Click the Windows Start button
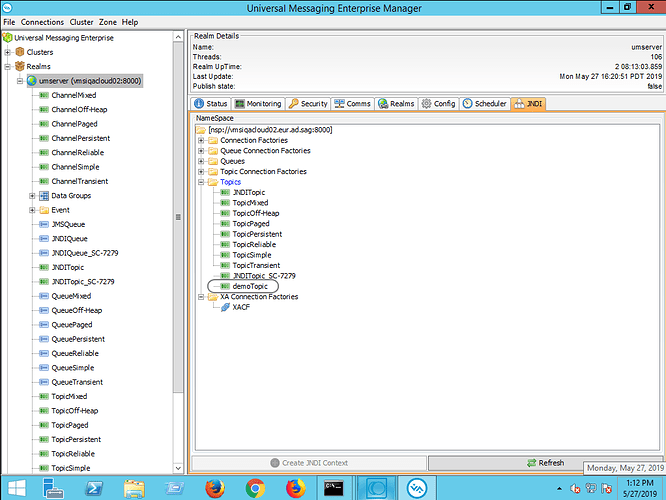666x500 pixels. point(17,488)
